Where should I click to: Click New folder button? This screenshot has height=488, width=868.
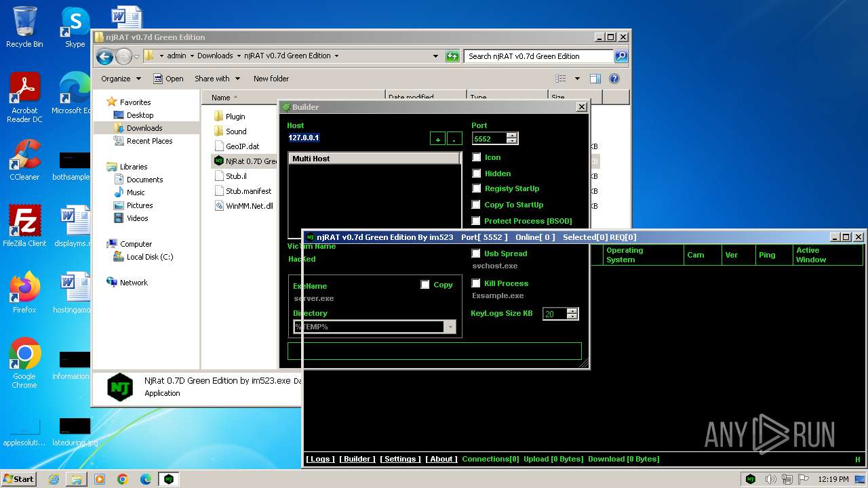pyautogui.click(x=271, y=79)
